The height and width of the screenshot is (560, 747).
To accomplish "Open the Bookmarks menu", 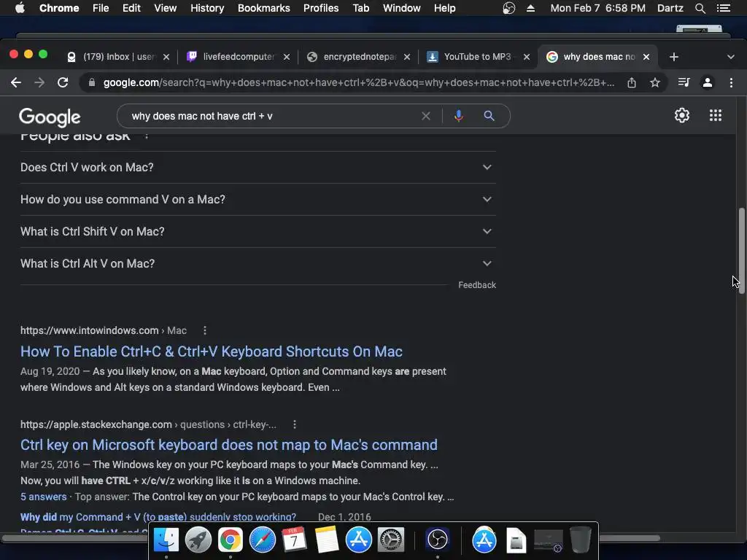I will pos(263,8).
